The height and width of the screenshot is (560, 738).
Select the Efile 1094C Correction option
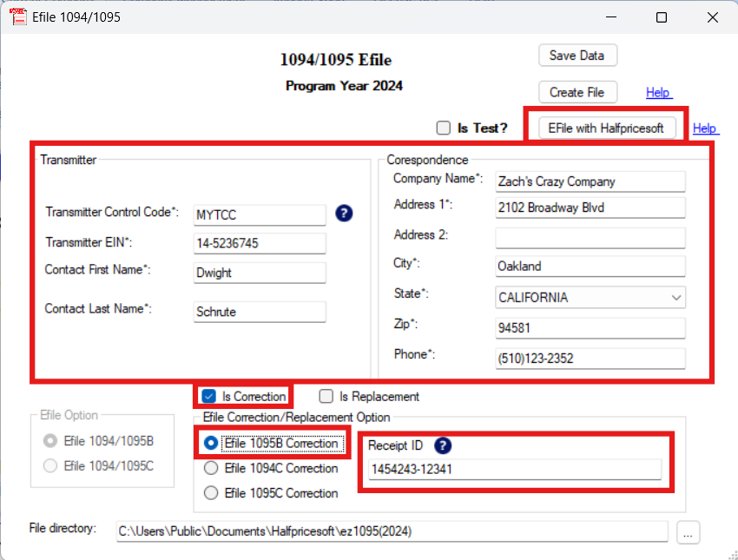[211, 469]
